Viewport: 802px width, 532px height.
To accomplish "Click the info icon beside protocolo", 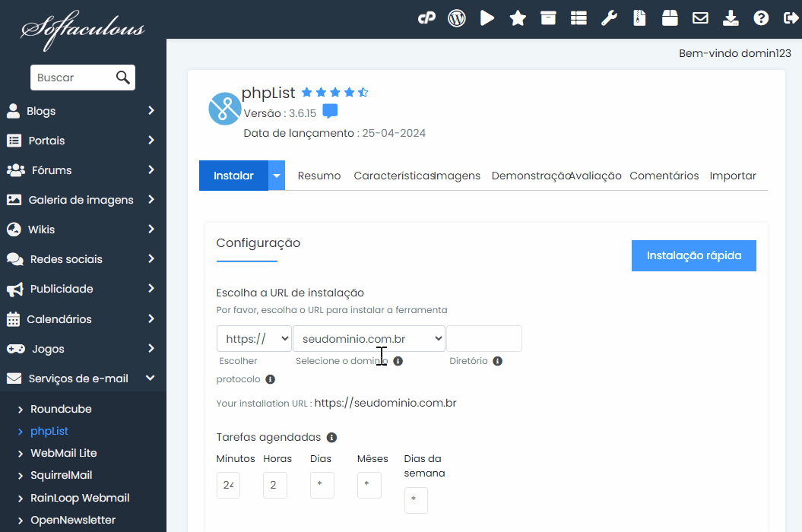I will click(271, 379).
